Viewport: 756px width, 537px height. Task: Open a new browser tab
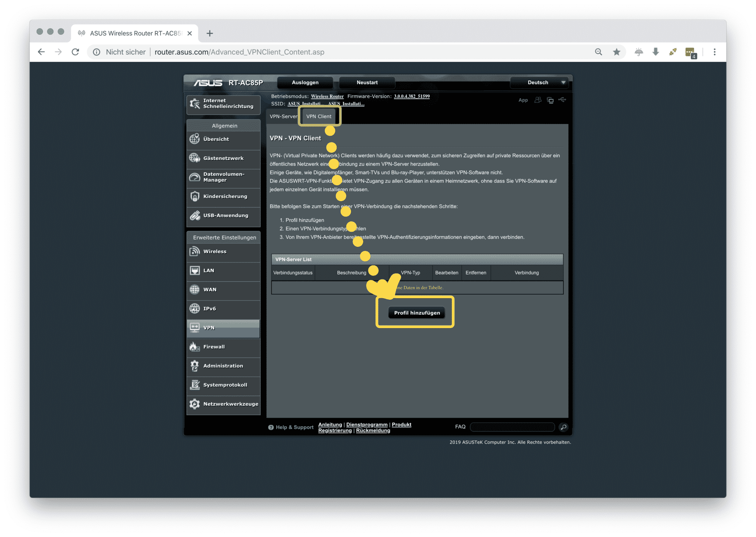coord(210,33)
